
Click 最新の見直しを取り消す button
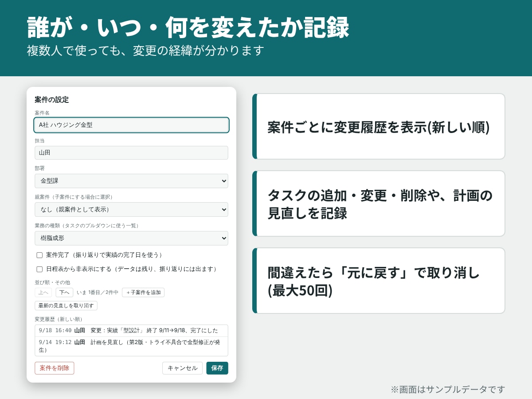click(66, 306)
